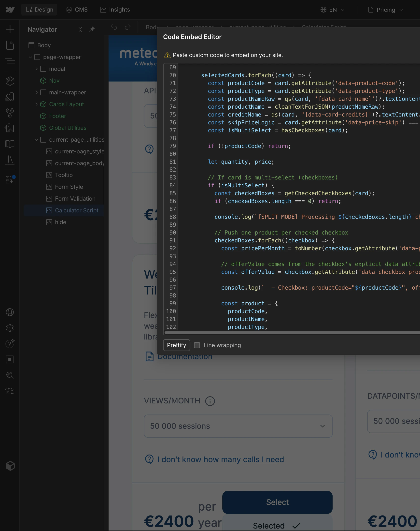Image resolution: width=420 pixels, height=531 pixels.
Task: Click the redo arrow icon
Action: 128,27
